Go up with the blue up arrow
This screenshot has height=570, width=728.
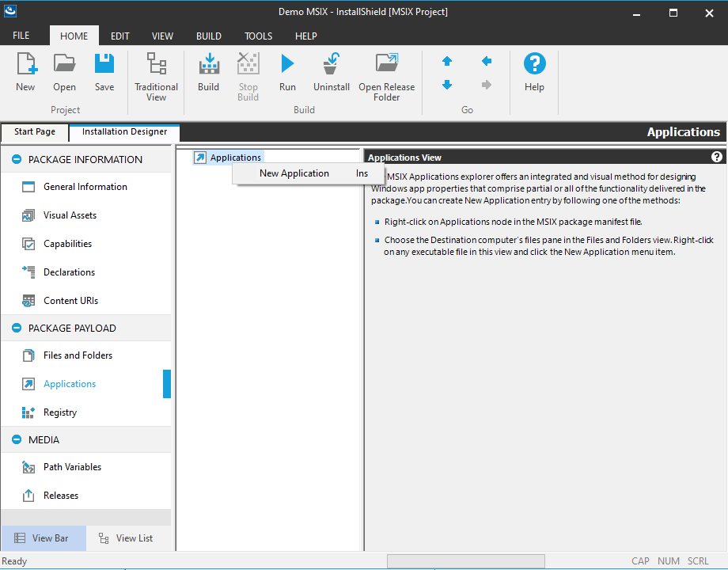[x=447, y=61]
